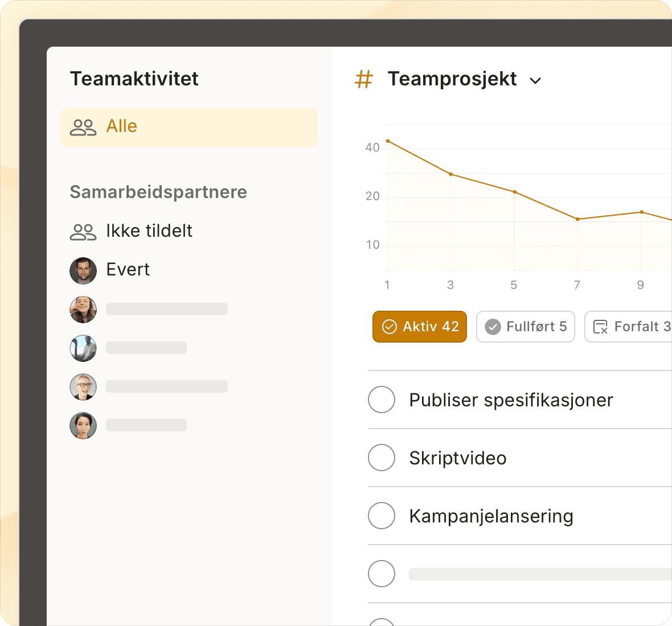This screenshot has height=626, width=672.
Task: Click the gray checkmark icon in Fullført
Action: click(x=493, y=327)
